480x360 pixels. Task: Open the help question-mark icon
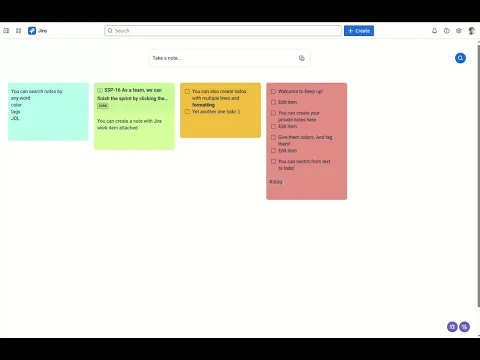447,31
